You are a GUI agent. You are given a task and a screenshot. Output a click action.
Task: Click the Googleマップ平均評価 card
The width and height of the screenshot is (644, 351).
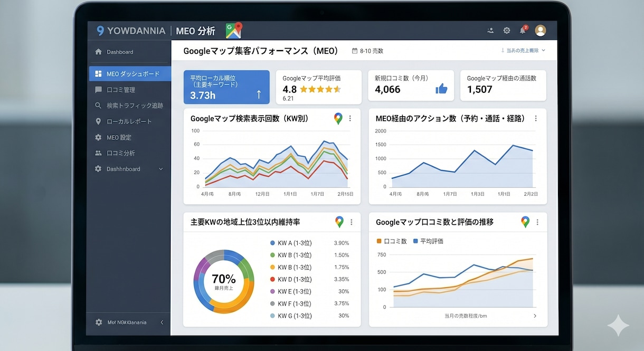pos(319,87)
